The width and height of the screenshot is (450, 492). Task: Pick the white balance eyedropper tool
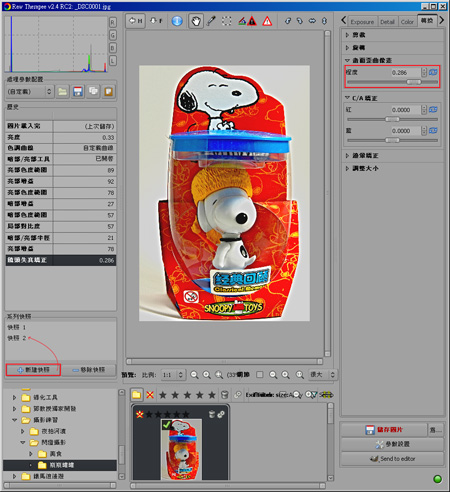coord(211,21)
